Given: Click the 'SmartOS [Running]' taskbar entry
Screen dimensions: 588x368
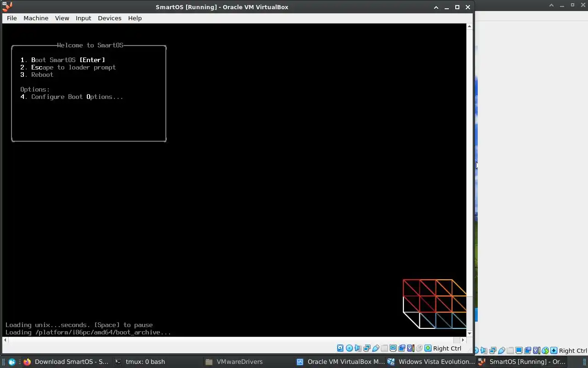Looking at the screenshot, I should coord(522,362).
